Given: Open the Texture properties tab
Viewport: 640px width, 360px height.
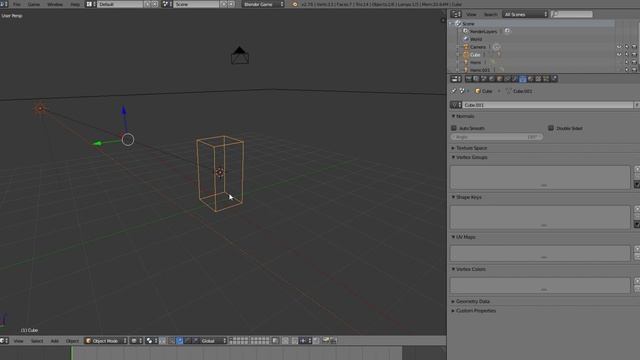Looking at the screenshot, I should click(538, 79).
